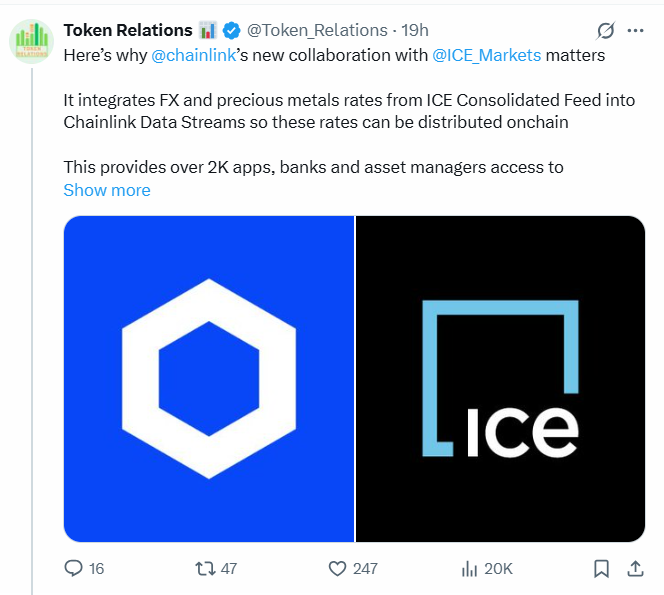Click the blue verified checkmark badge
Viewport: 664px width, 595px height.
tap(232, 30)
